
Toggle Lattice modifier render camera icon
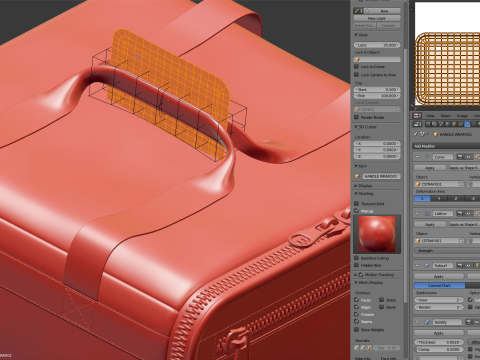point(460,213)
